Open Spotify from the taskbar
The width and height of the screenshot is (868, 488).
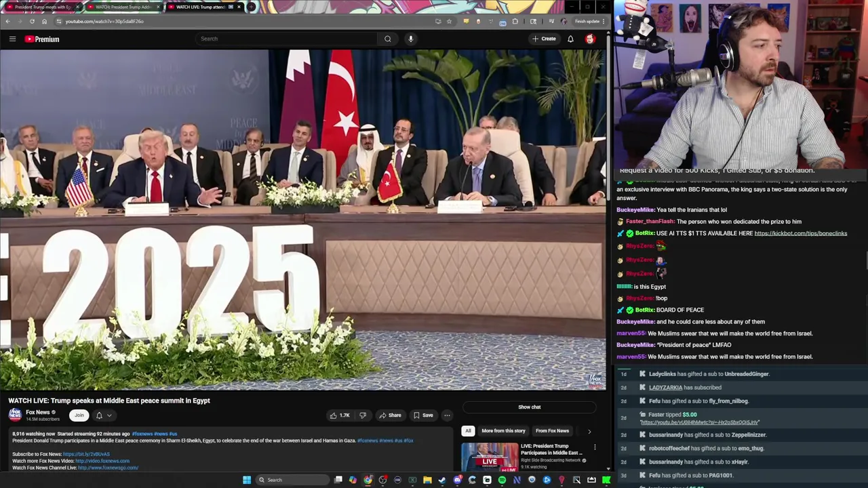coord(502,480)
